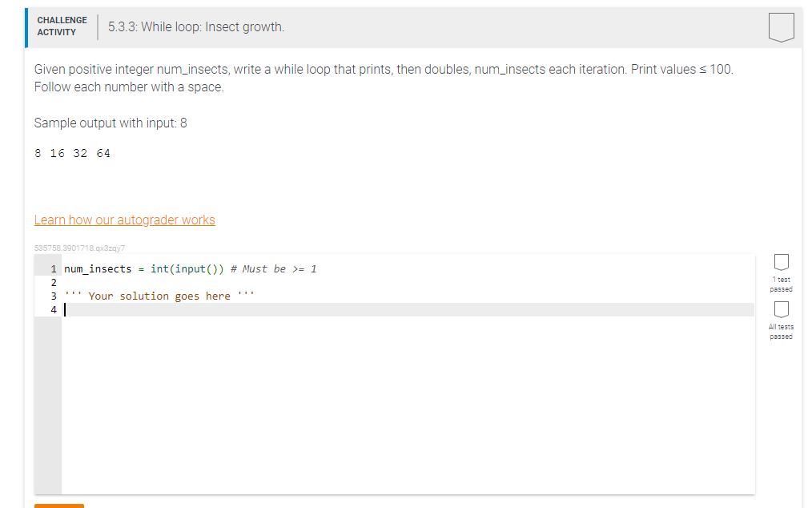Viewport: 812px width, 508px height.
Task: Click line number 1 in the editor gutter
Action: coord(53,268)
